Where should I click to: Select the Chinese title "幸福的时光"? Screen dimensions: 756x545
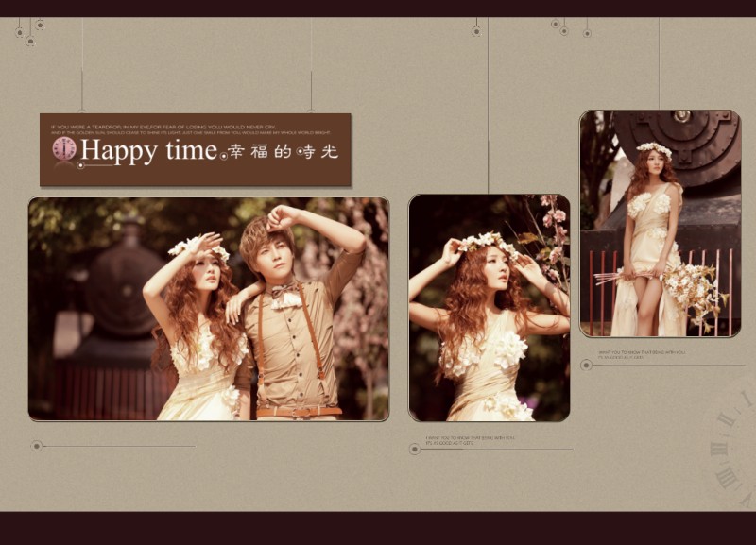click(283, 152)
